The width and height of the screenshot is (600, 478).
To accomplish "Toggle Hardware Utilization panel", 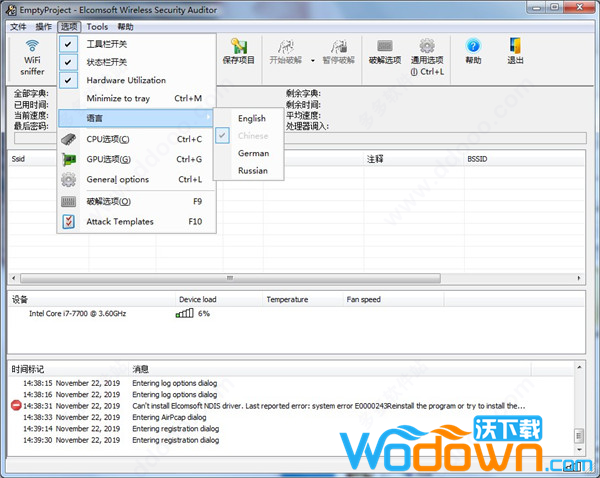I will 137,80.
